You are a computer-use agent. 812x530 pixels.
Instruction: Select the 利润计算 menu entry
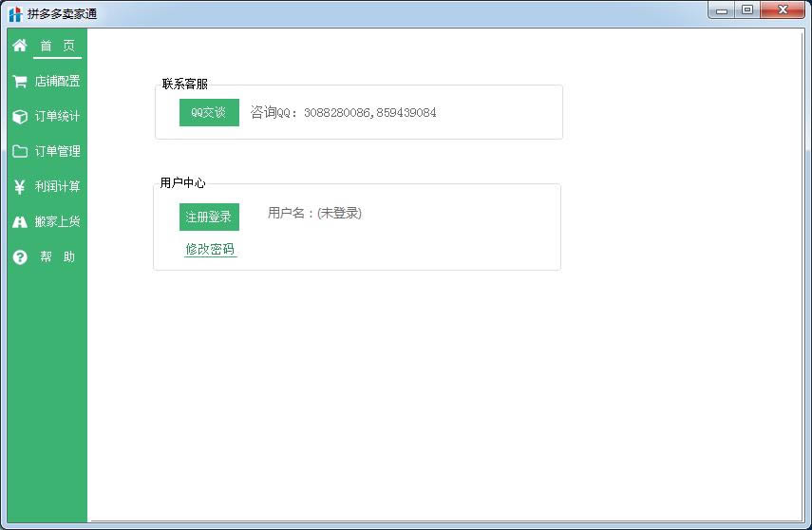point(58,187)
